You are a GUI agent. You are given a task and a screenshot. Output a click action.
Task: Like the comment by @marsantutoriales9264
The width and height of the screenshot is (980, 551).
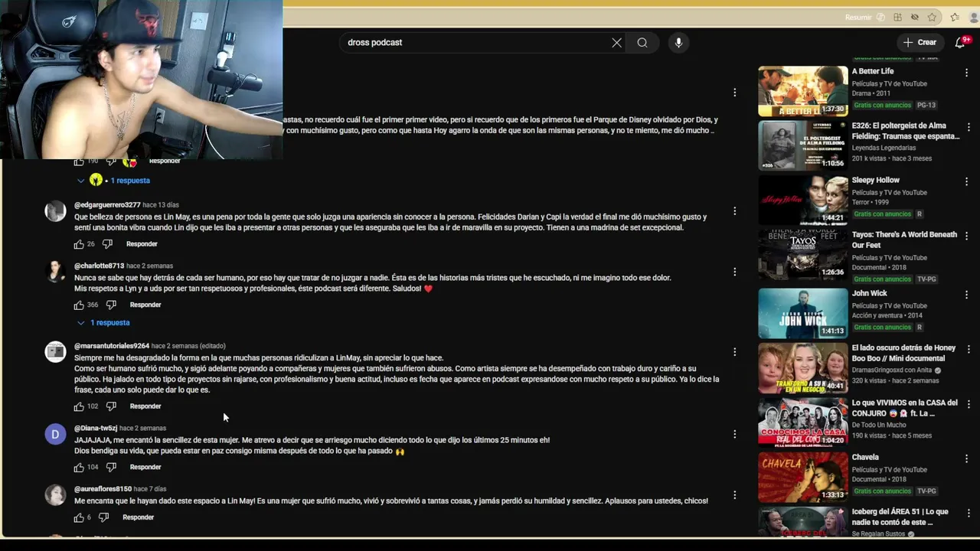pyautogui.click(x=79, y=406)
